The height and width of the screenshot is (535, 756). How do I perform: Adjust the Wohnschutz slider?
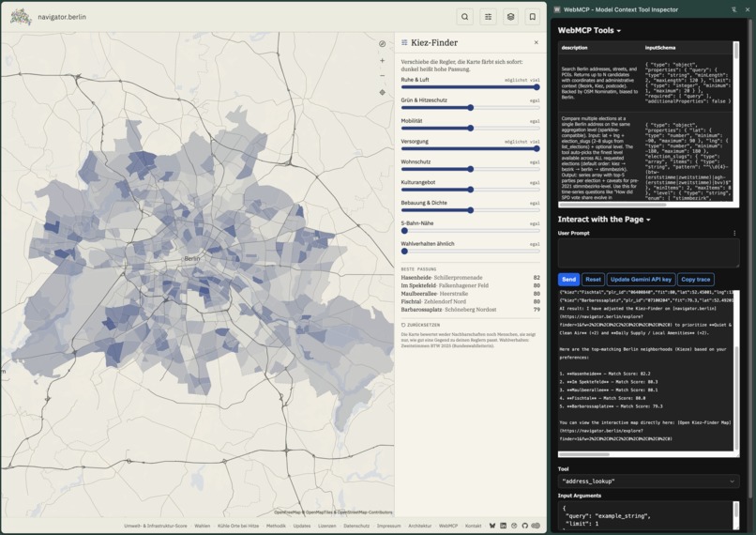pos(470,169)
